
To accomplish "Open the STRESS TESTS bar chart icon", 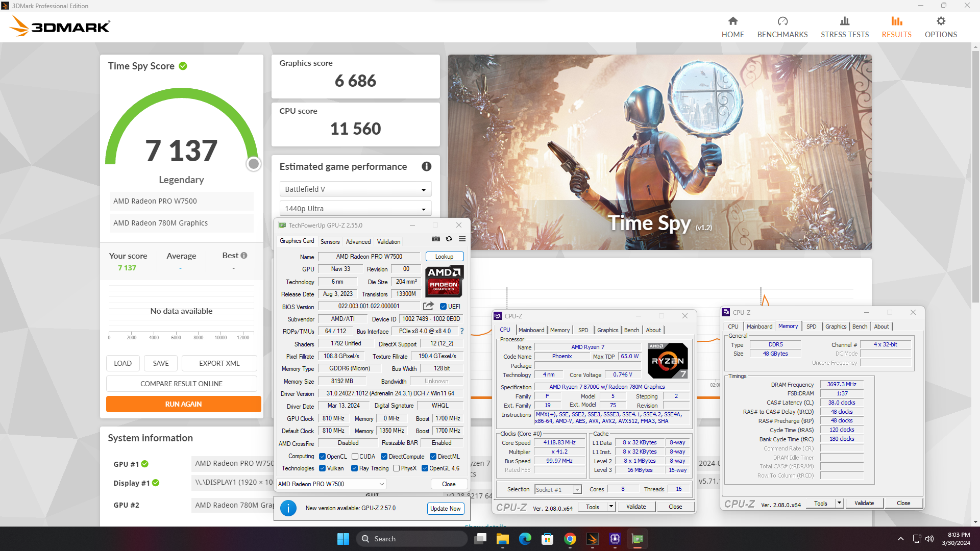I will click(845, 21).
